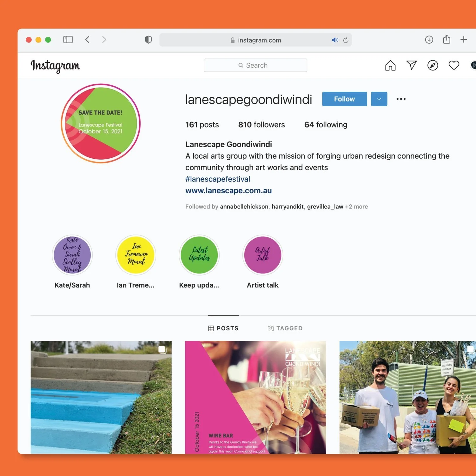This screenshot has height=476, width=476.
Task: Mute the tab audio speaker icon
Action: point(335,40)
